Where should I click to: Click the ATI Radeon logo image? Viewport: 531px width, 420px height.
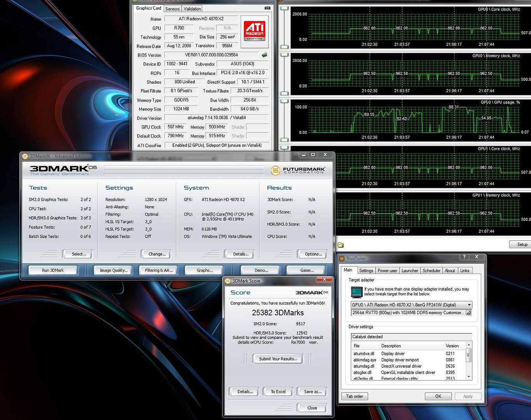coord(255,31)
